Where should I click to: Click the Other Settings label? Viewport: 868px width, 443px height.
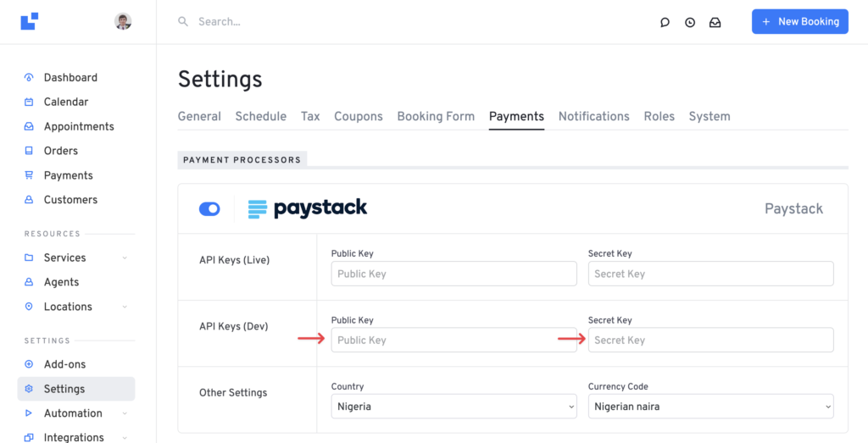[x=233, y=393]
